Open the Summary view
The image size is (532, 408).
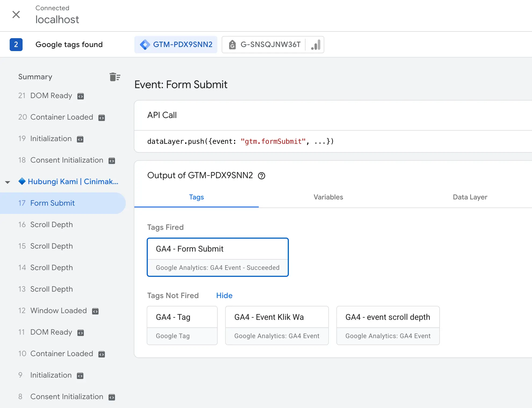(x=35, y=77)
